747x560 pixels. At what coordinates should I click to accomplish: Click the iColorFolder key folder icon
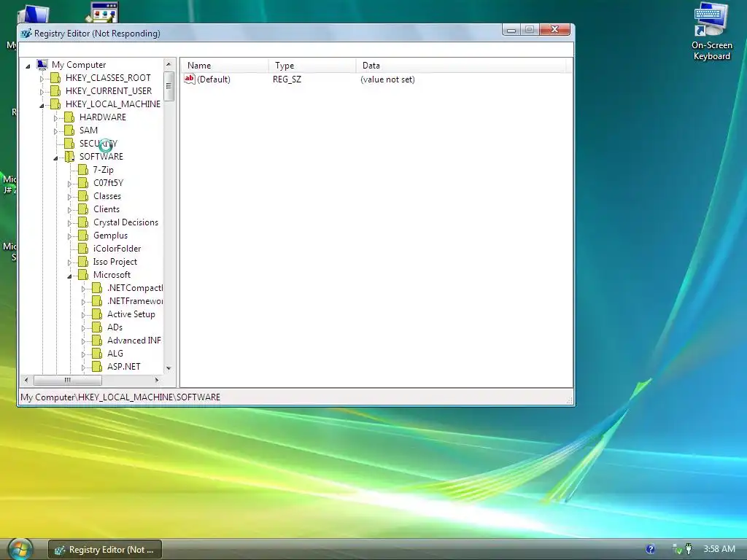pos(83,249)
